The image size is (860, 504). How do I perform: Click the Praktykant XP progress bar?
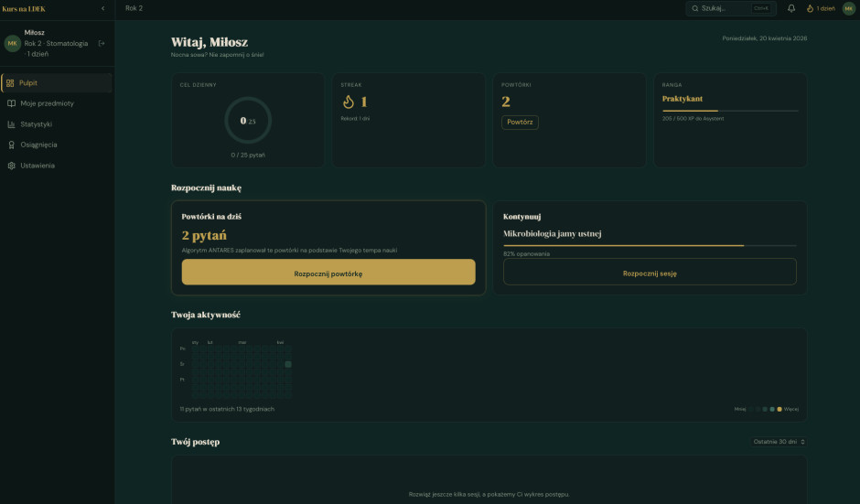(x=730, y=111)
